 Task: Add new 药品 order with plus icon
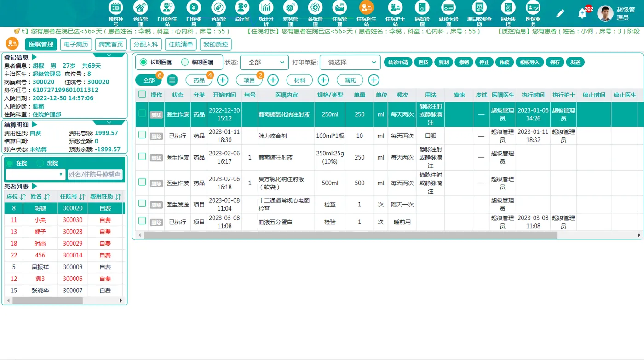(223, 80)
